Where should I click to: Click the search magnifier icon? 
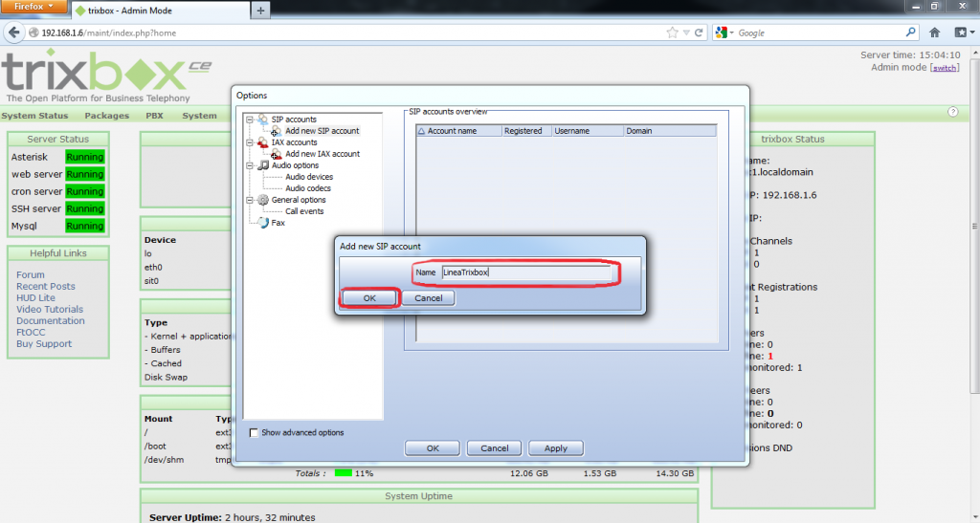coord(911,32)
